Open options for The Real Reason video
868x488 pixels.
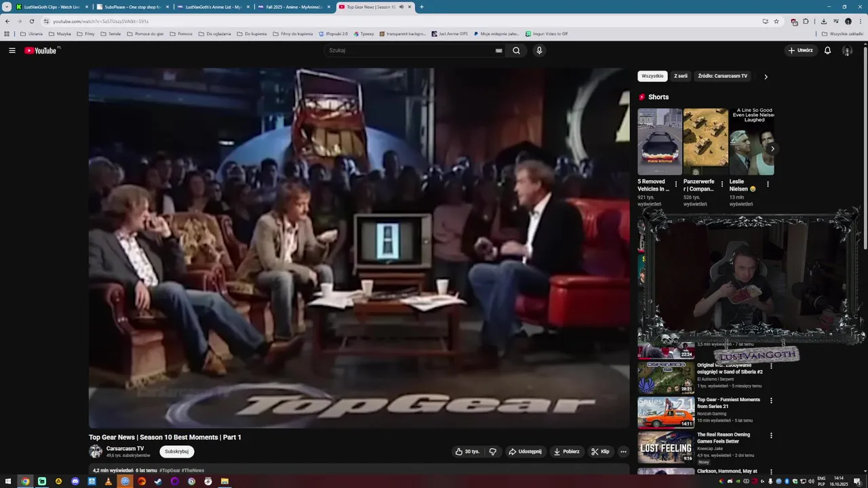point(771,436)
